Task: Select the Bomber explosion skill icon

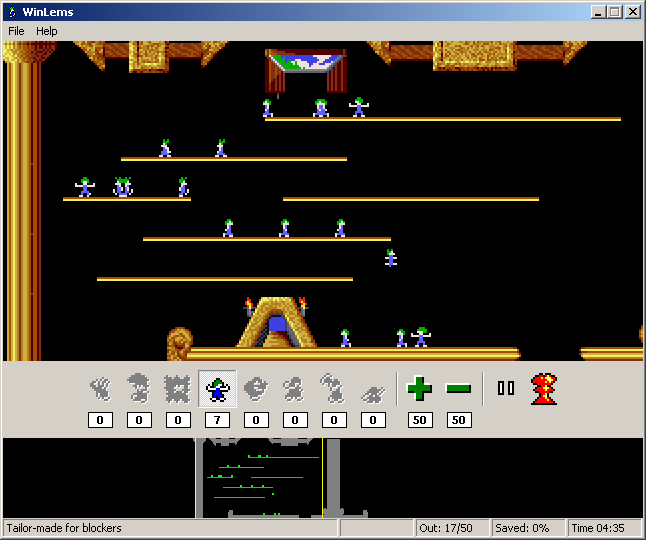Action: click(178, 389)
